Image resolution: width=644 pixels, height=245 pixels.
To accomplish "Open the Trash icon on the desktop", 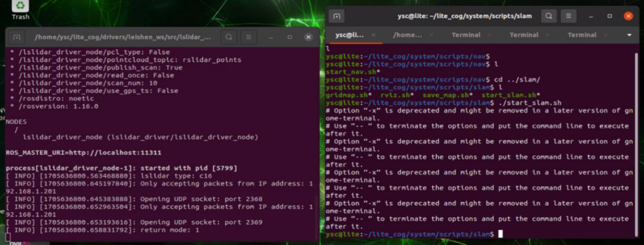I will coord(20,10).
